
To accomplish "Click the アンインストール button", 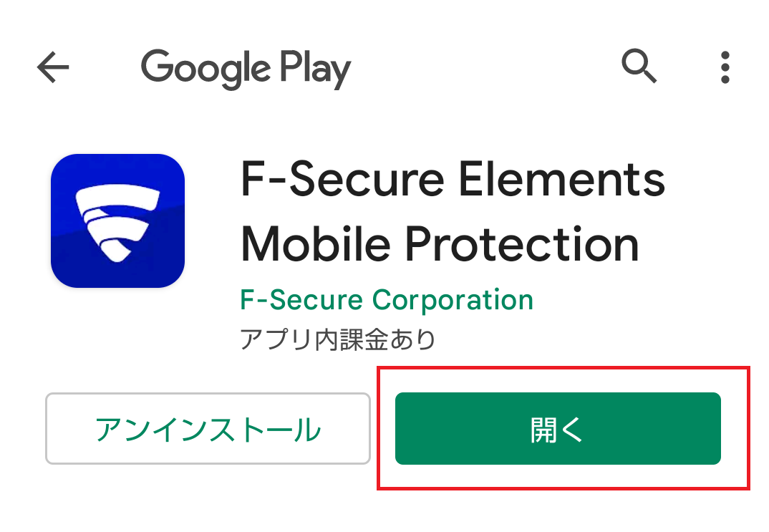I will point(208,429).
